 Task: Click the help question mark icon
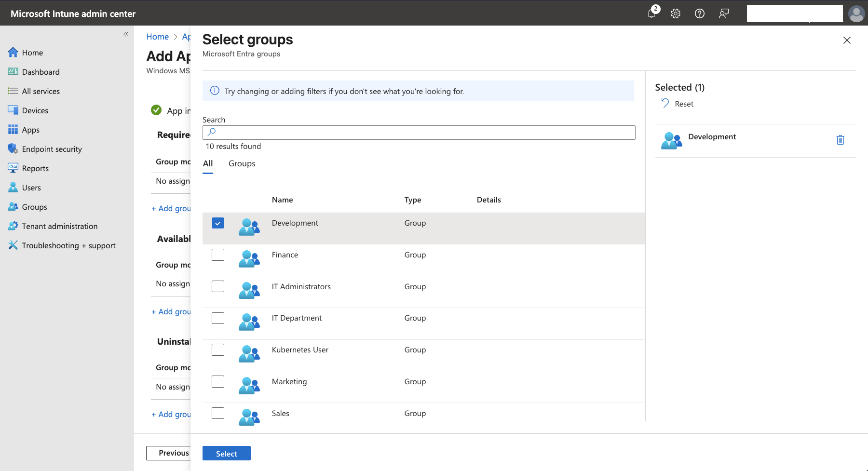tap(700, 13)
